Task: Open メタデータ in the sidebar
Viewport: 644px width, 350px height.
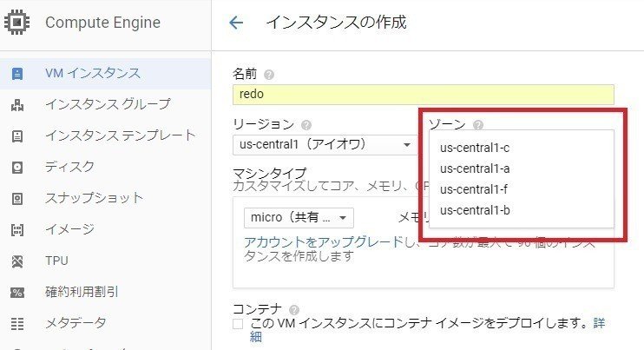Action: [x=75, y=323]
